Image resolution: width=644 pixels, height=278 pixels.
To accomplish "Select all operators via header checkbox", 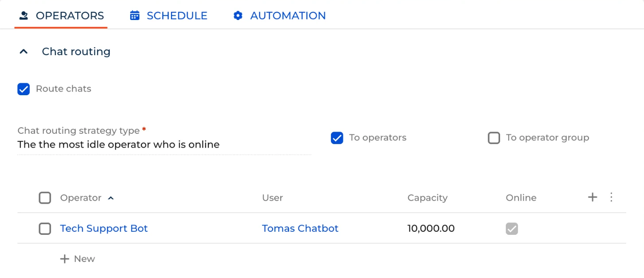I will point(45,197).
